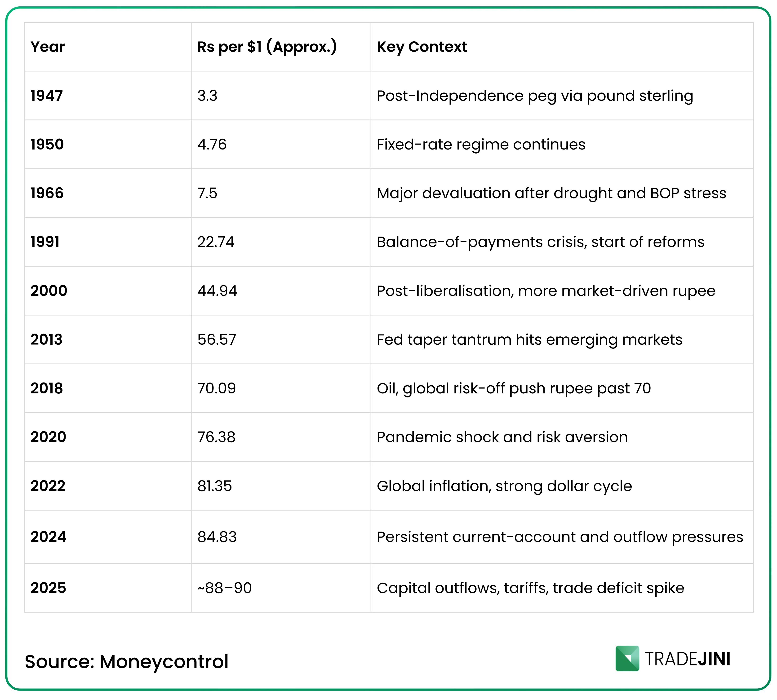
Task: Select the Year column header
Action: coord(48,47)
